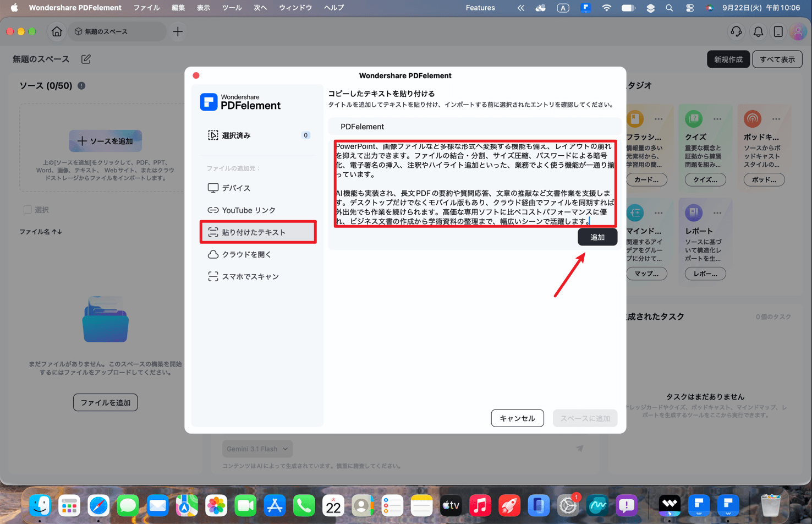The height and width of the screenshot is (524, 812).
Task: Open more options on フラッシュカード card
Action: pyautogui.click(x=659, y=119)
